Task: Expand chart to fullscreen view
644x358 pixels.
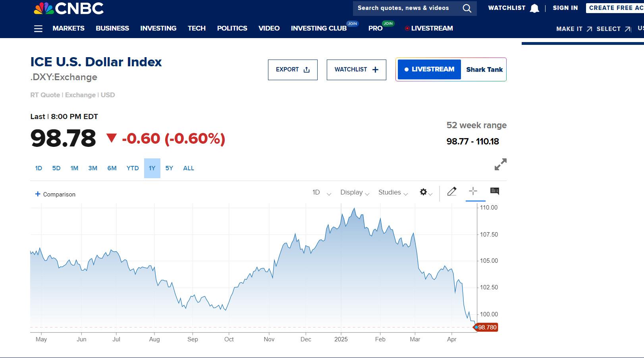Action: pos(500,164)
